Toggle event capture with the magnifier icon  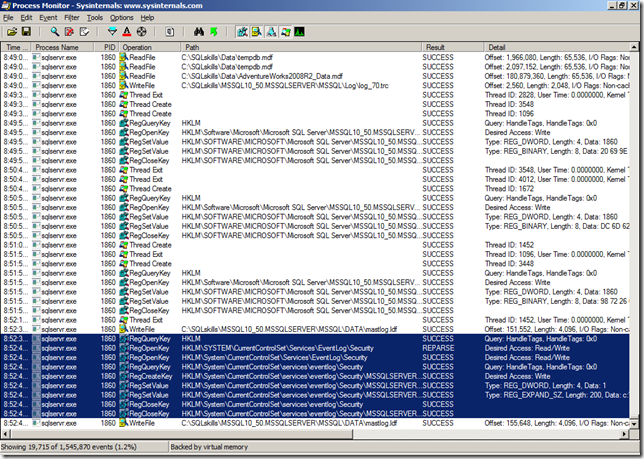pos(55,32)
